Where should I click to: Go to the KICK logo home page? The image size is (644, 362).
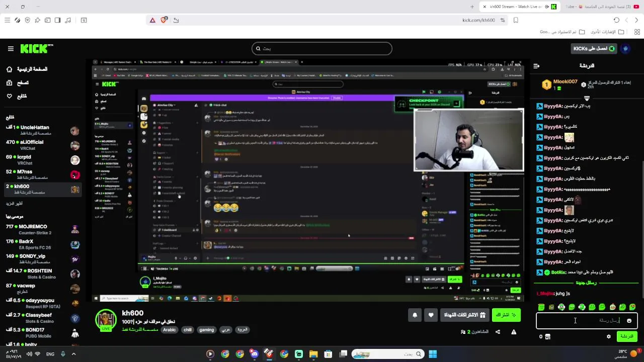point(37,49)
